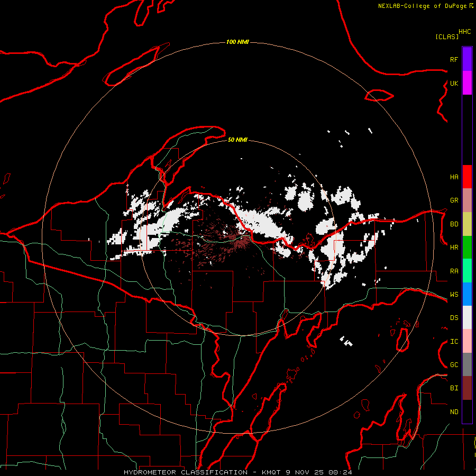This screenshot has width=476, height=476.
Task: Click the 100 NMI range ring label
Action: click(237, 42)
